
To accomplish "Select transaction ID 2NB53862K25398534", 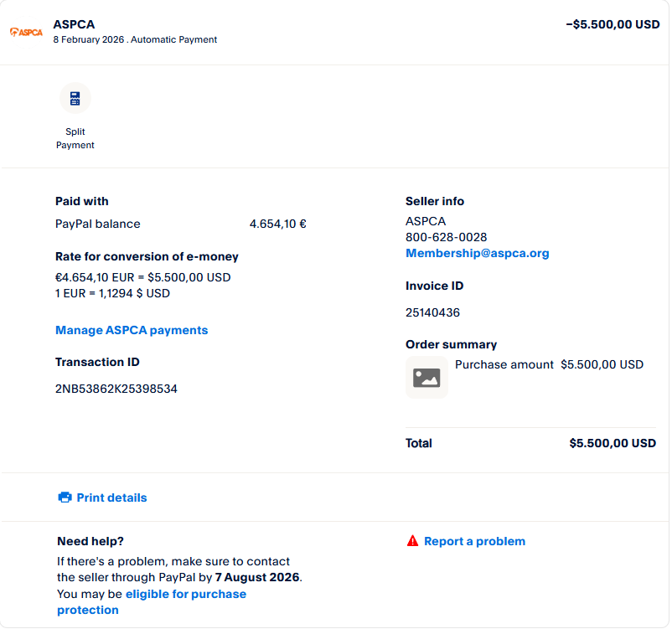I will tap(116, 389).
